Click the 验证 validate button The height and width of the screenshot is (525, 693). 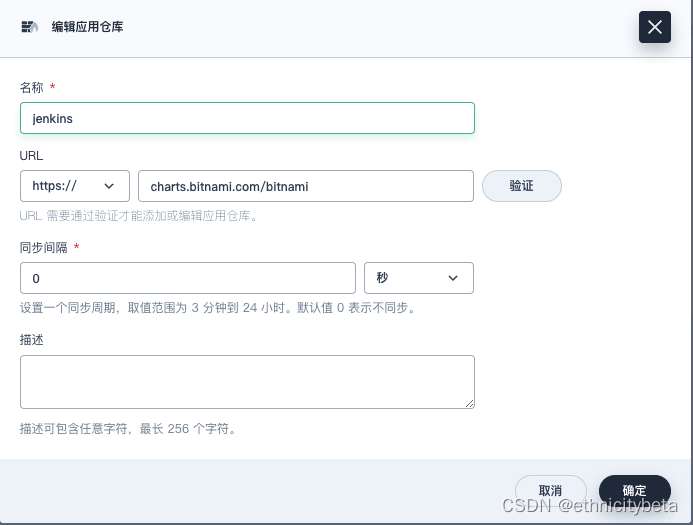(522, 186)
